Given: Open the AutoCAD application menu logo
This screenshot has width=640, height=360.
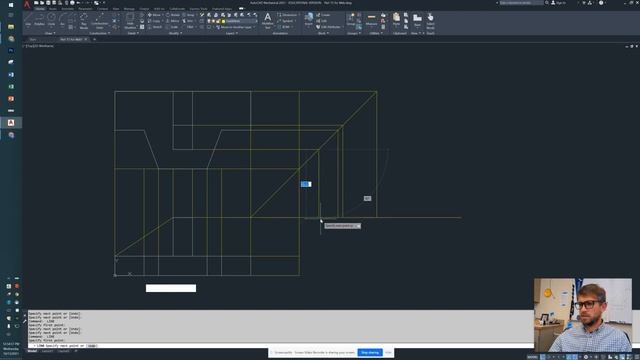Looking at the screenshot, I should coord(27,4).
